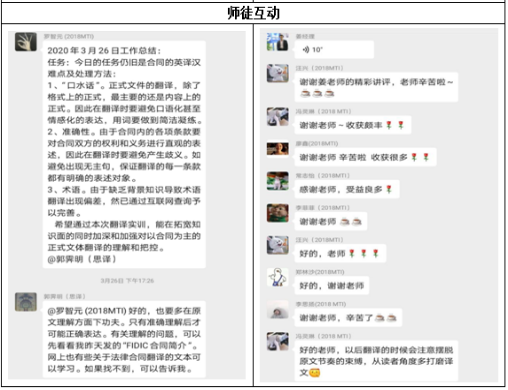Screen dimensions: 508x390
Task: Click the 好的，老师 message with three roses
Action: pyautogui.click(x=340, y=254)
